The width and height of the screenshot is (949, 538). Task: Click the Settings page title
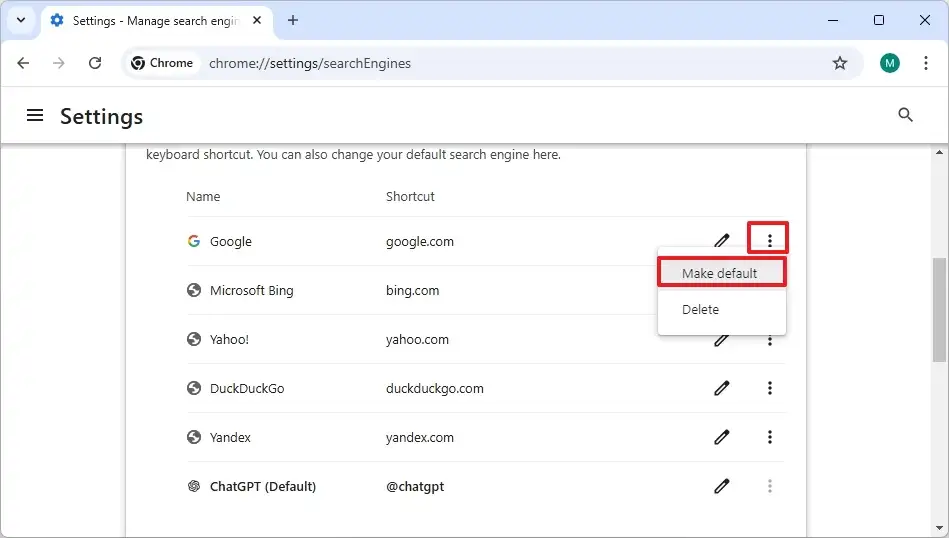click(x=102, y=116)
